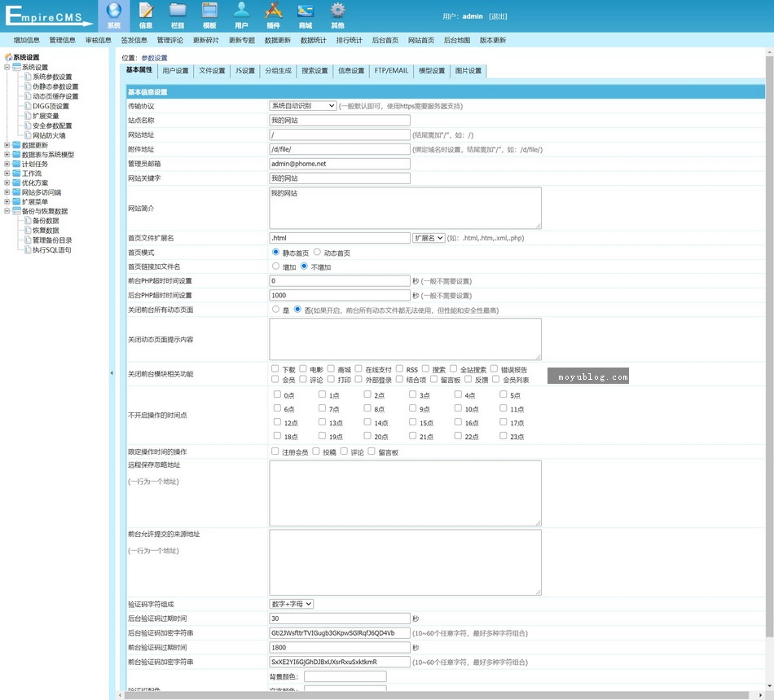Viewport: 774px width, 700px height.
Task: Click the page icon beside 安全参数配置
Action: [x=29, y=125]
